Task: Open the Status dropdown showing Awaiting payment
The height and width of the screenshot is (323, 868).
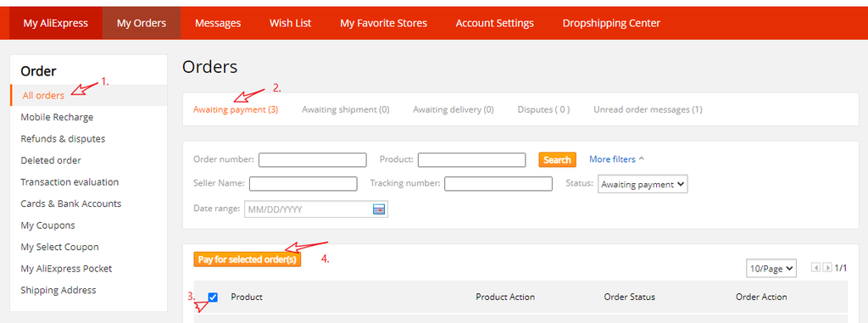Action: tap(643, 185)
